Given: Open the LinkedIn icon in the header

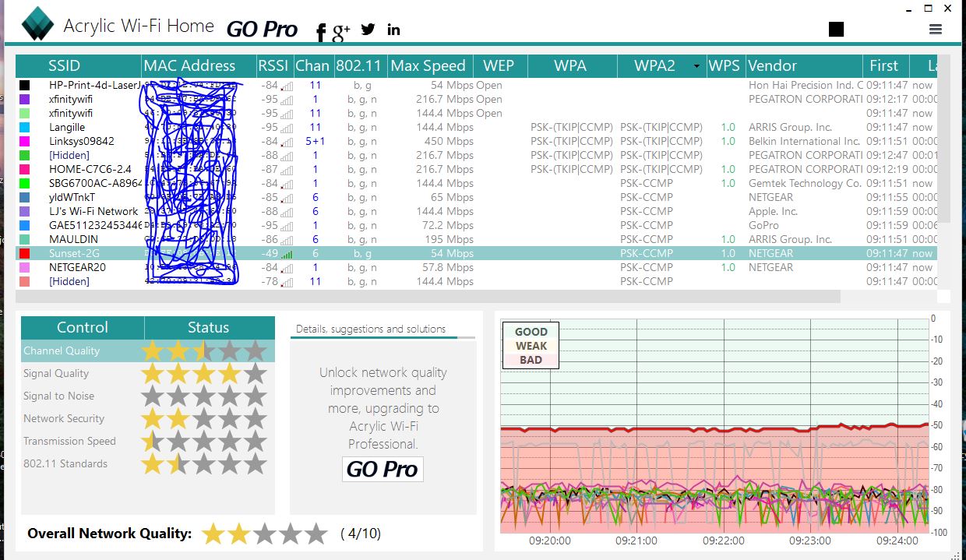Looking at the screenshot, I should (x=393, y=30).
